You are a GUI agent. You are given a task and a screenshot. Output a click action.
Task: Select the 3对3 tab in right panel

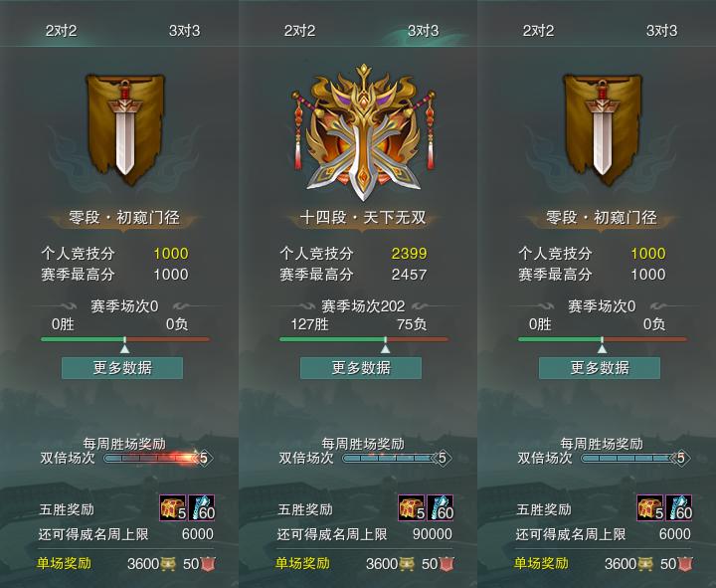tap(661, 31)
